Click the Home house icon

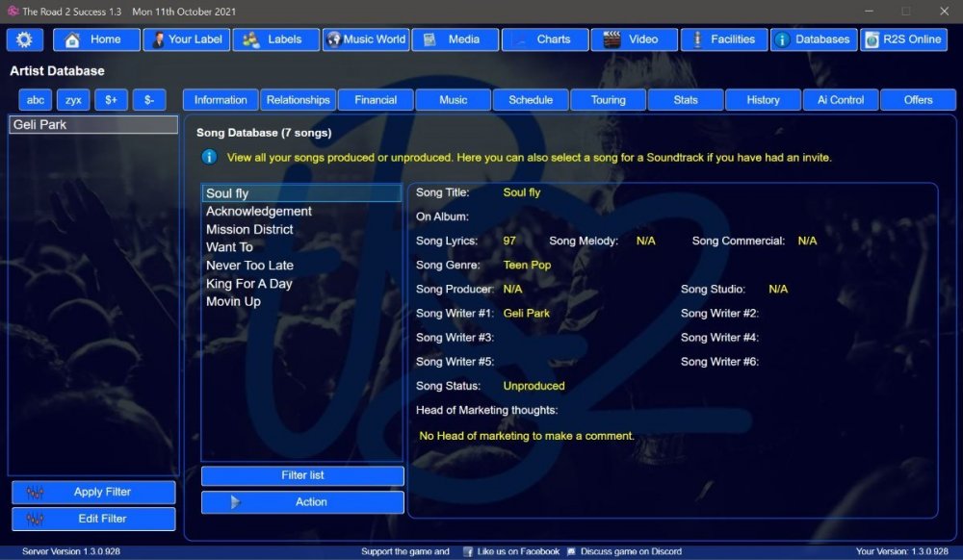coord(72,39)
